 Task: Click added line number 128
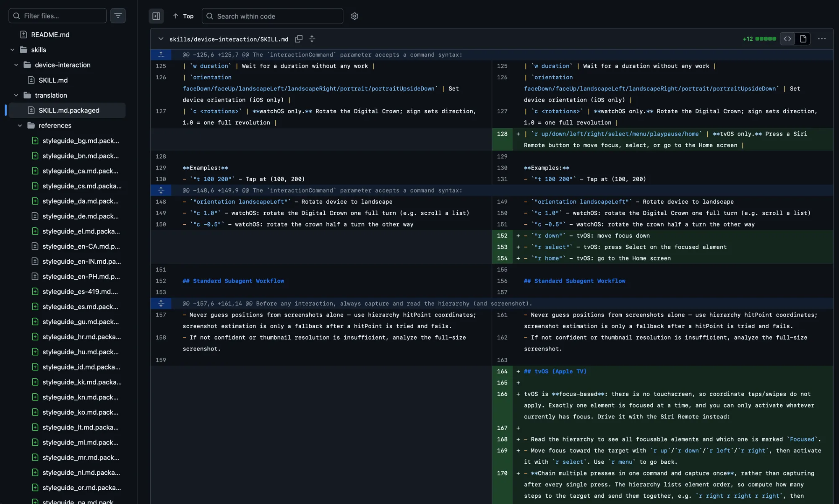[x=502, y=134]
